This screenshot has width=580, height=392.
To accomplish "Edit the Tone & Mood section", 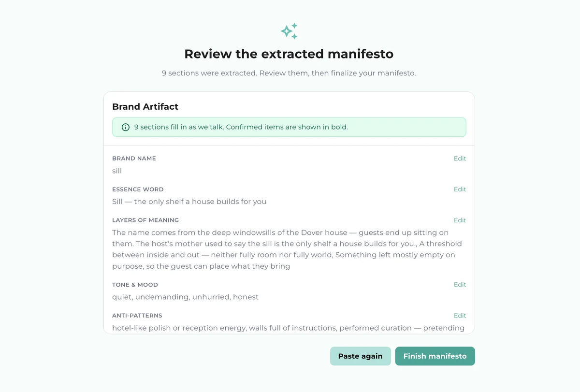I will pos(460,285).
